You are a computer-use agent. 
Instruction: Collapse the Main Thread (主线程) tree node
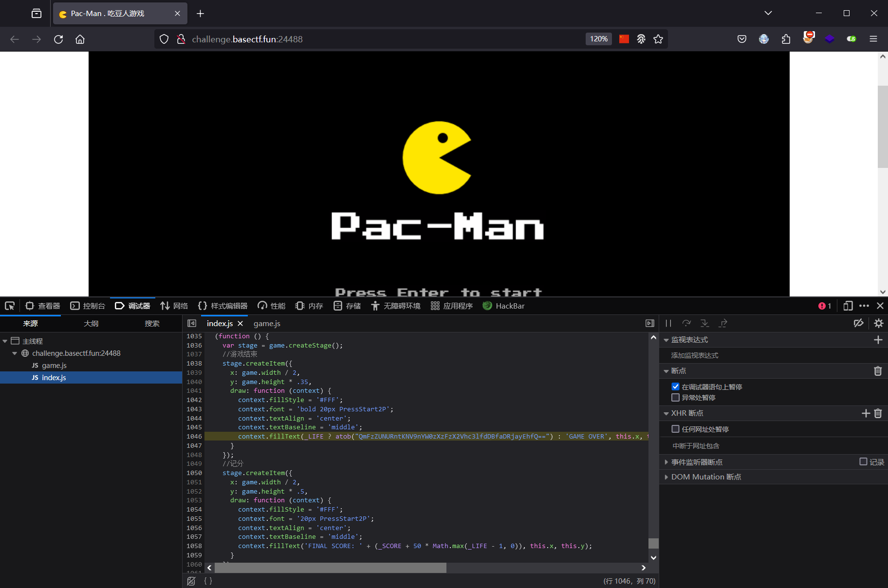click(5, 341)
